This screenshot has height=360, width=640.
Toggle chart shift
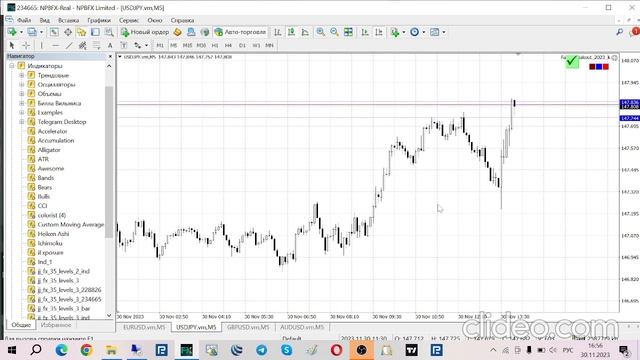click(379, 32)
